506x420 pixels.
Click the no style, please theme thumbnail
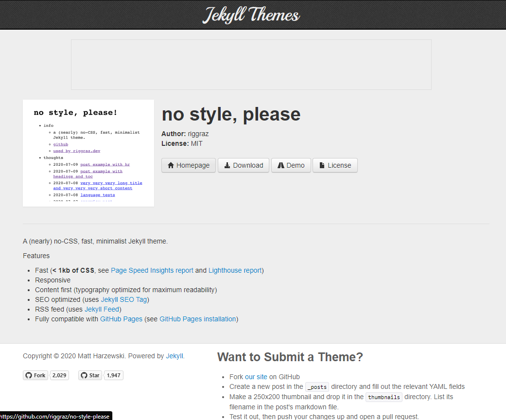pos(88,153)
